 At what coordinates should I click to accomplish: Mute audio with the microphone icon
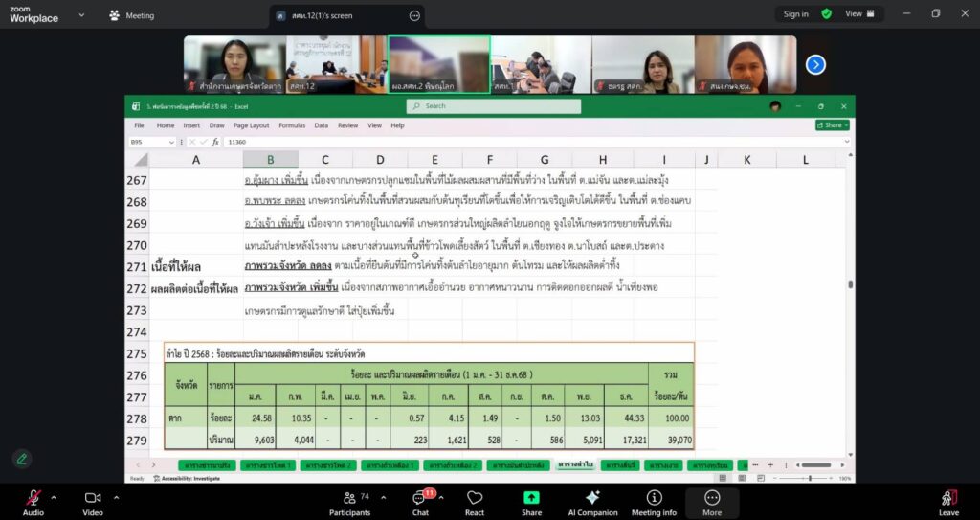(x=33, y=498)
